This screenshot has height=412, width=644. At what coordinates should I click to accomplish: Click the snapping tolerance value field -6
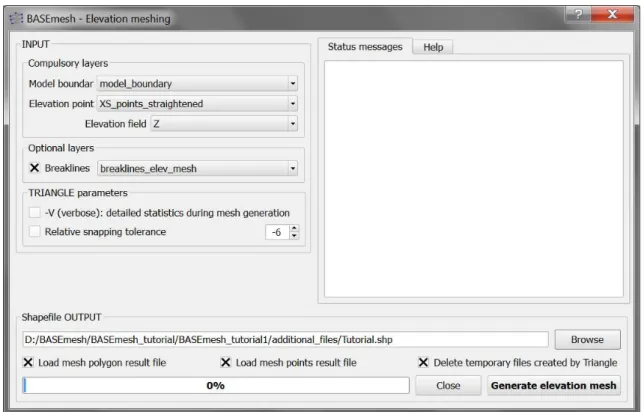pos(278,232)
